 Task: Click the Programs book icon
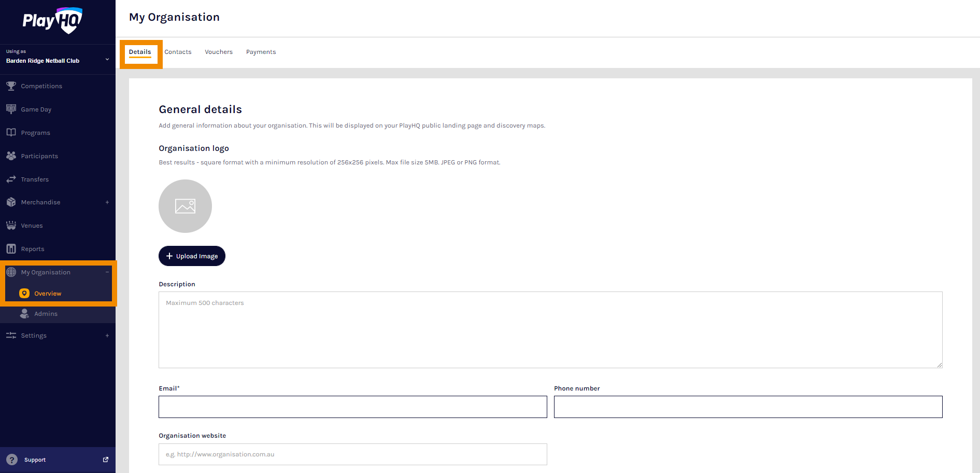pyautogui.click(x=11, y=133)
